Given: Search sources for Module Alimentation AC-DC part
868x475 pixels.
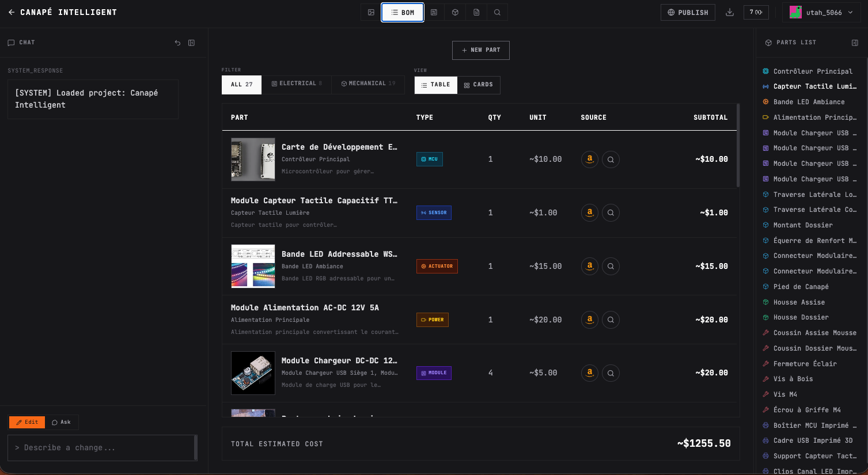Looking at the screenshot, I should click(x=611, y=320).
